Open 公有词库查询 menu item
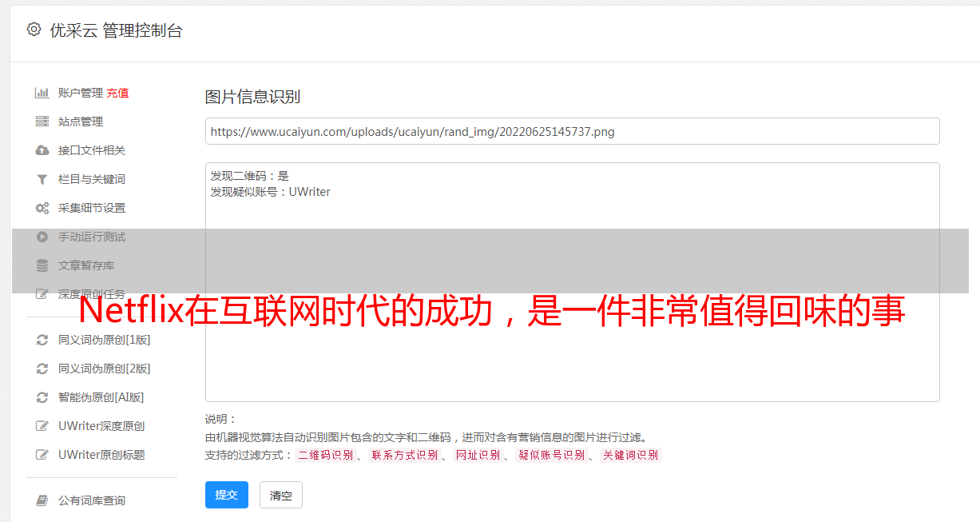The height and width of the screenshot is (522, 980). coord(92,500)
